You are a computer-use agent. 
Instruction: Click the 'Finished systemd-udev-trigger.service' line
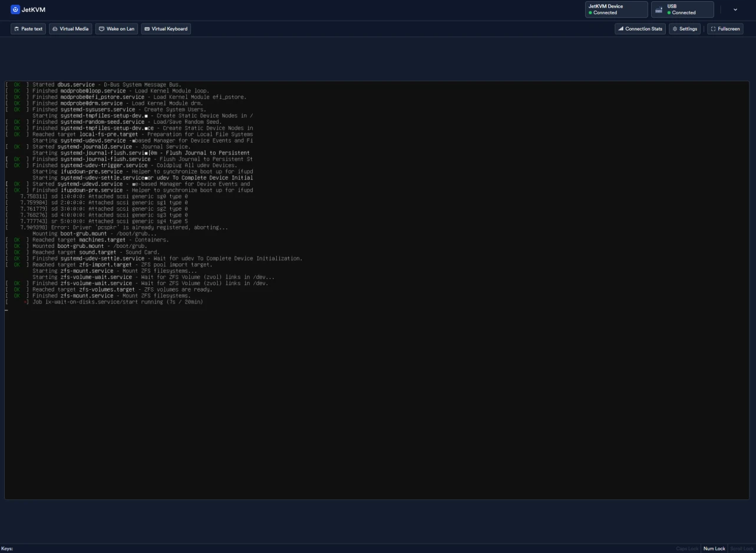pos(121,165)
